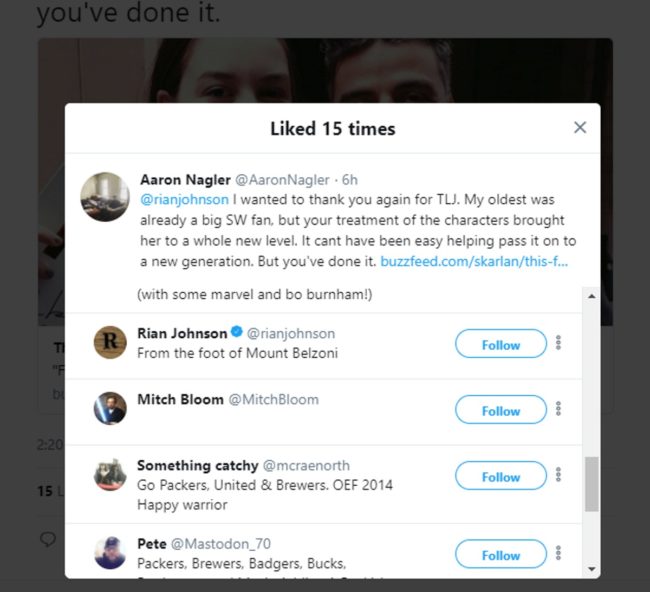Image resolution: width=650 pixels, height=592 pixels.
Task: Open Aaron Nagler's profile picture
Action: coord(104,197)
